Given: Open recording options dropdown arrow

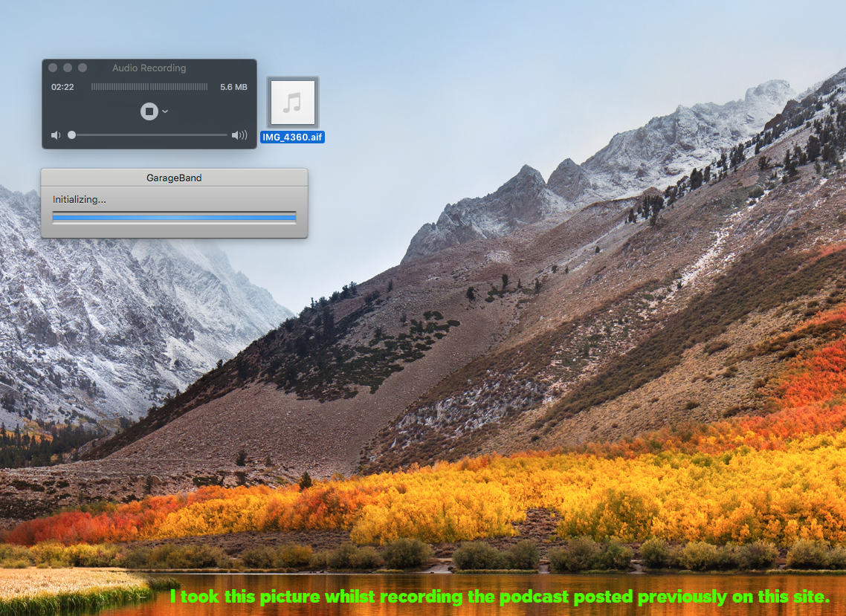Looking at the screenshot, I should pyautogui.click(x=165, y=111).
